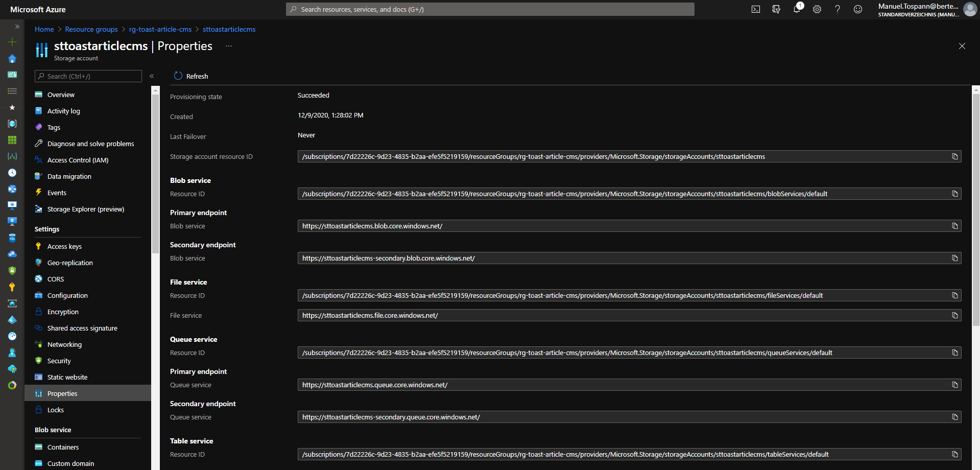Collapse the resource menu pane
Viewport: 980px width, 470px height.
[152, 76]
